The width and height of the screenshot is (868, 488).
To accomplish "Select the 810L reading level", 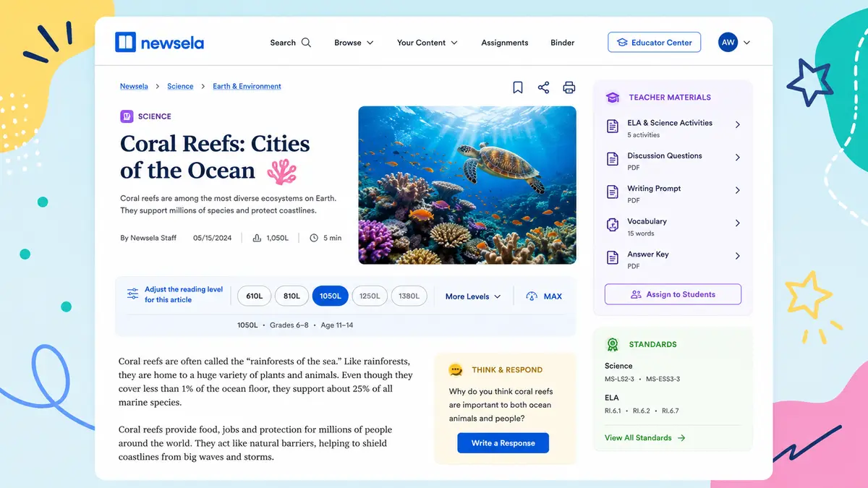I will coord(292,296).
